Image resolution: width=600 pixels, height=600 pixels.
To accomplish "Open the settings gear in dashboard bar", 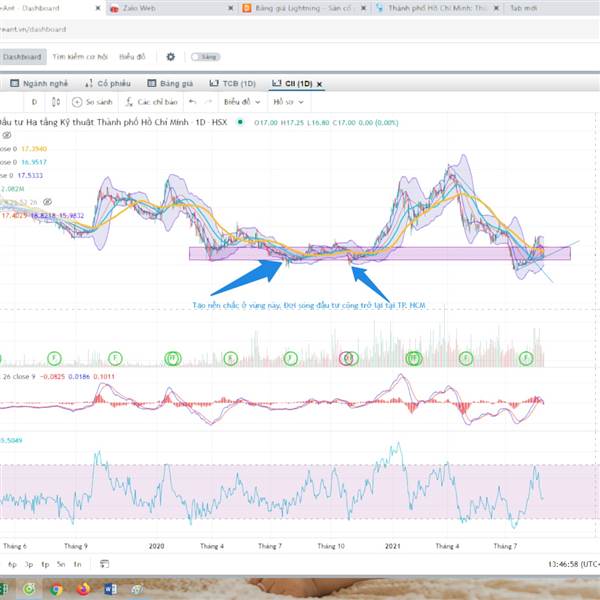I will (171, 57).
